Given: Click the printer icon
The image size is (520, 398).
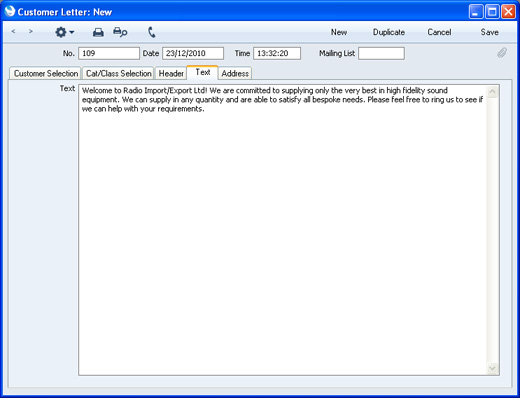Looking at the screenshot, I should pyautogui.click(x=98, y=32).
